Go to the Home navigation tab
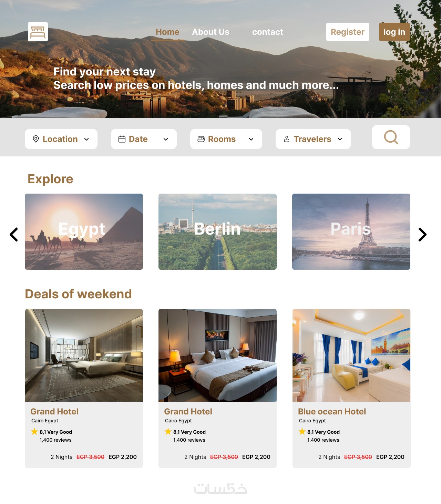Viewport: 441px width, 504px height. [167, 32]
